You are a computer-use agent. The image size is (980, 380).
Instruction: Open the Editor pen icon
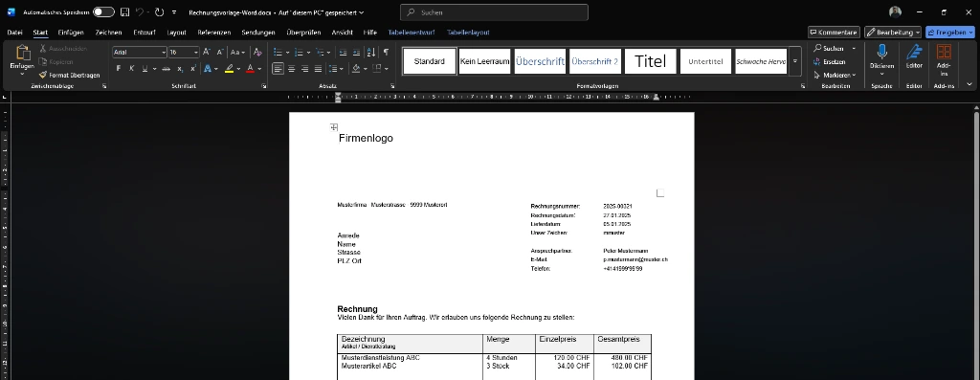tap(914, 52)
